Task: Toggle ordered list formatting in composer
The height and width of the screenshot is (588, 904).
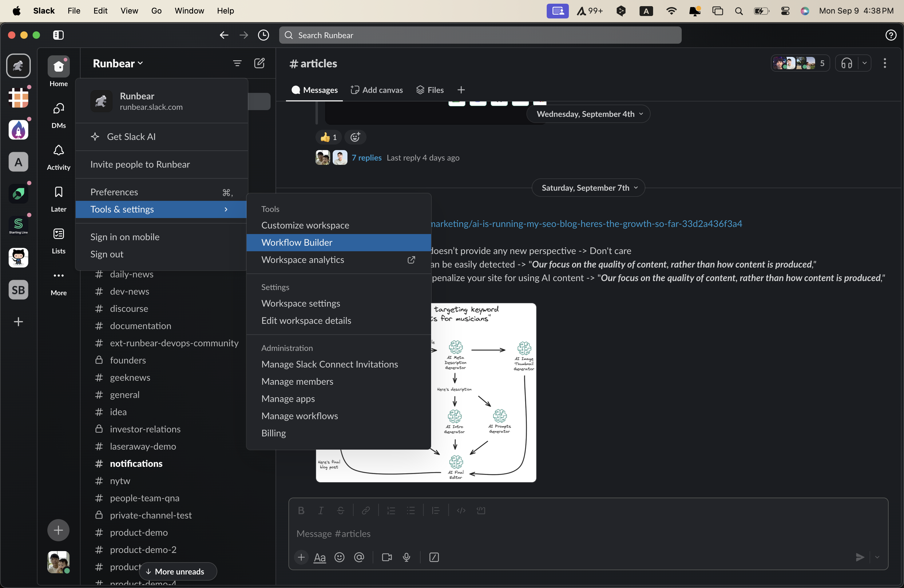Action: coord(391,511)
